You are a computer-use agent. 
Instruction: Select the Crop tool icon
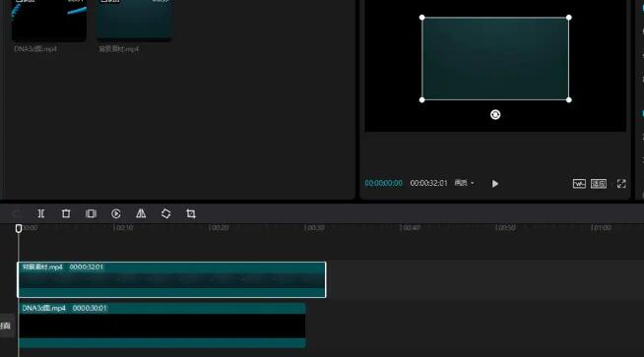pyautogui.click(x=191, y=213)
